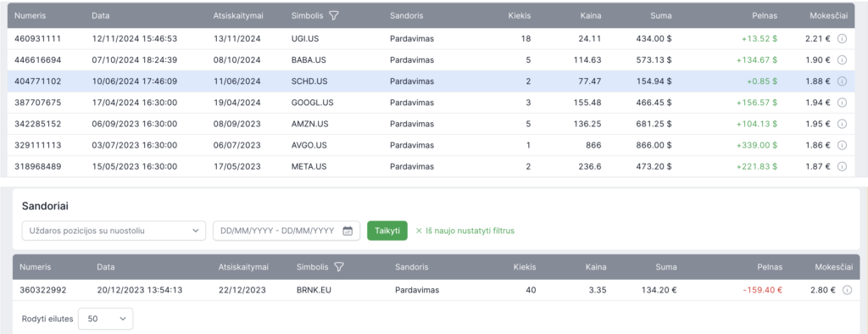Open info icon for AMZN.US tax
This screenshot has width=868, height=334.
[x=842, y=124]
